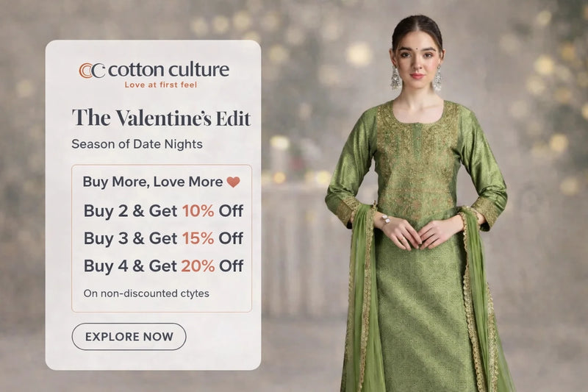Viewport: 588px width, 392px height.
Task: Select Season of Date Nights text
Action: (x=137, y=144)
